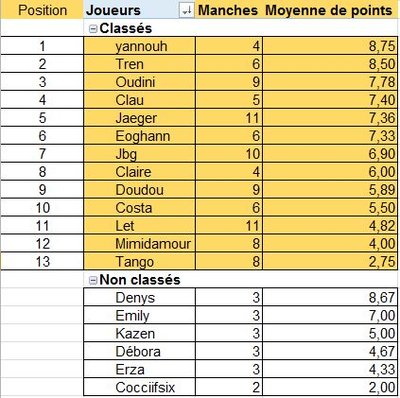Select the Doudou player cell
Screen dimensions: 400x398
[x=139, y=190]
